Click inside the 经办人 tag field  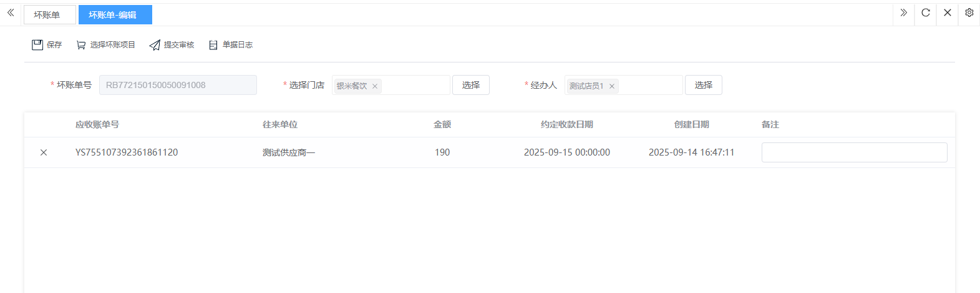tap(649, 85)
